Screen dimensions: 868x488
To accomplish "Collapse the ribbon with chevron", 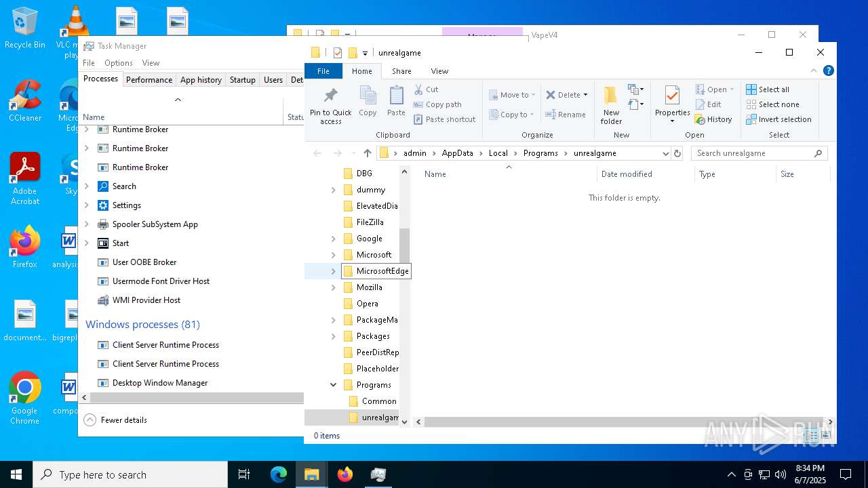I will [814, 70].
